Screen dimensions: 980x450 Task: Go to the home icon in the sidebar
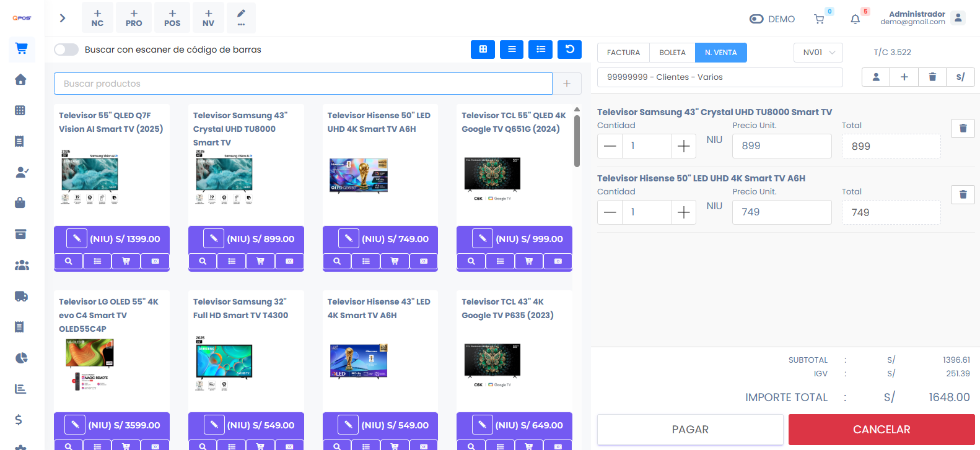(20, 79)
